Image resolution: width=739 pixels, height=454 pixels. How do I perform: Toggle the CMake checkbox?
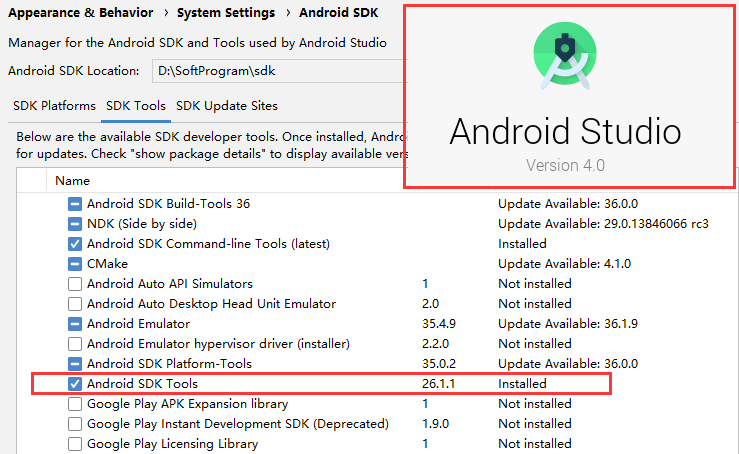pyautogui.click(x=74, y=264)
